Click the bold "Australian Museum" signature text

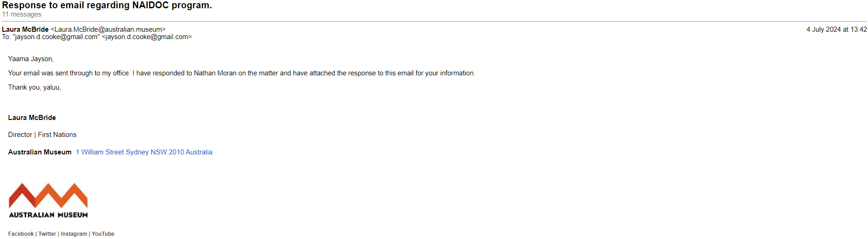point(40,152)
